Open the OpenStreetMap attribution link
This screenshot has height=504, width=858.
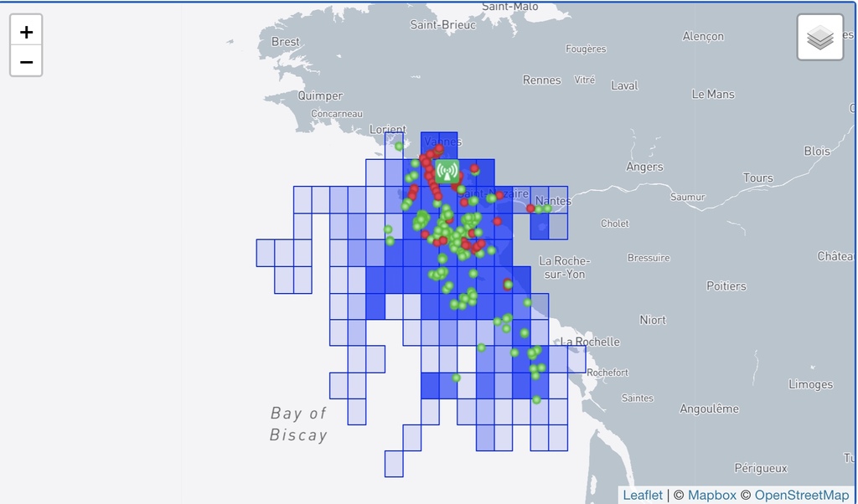[802, 495]
